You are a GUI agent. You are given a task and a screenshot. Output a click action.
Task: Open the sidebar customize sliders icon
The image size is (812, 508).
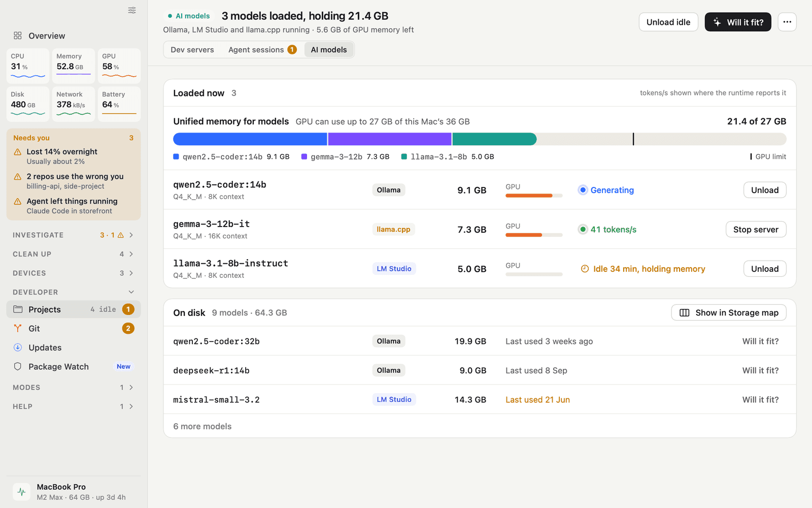pos(132,10)
